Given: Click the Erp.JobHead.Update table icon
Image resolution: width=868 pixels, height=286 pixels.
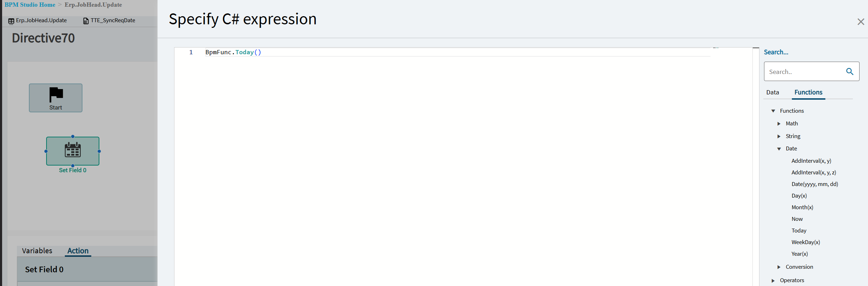Looking at the screenshot, I should click(x=11, y=21).
